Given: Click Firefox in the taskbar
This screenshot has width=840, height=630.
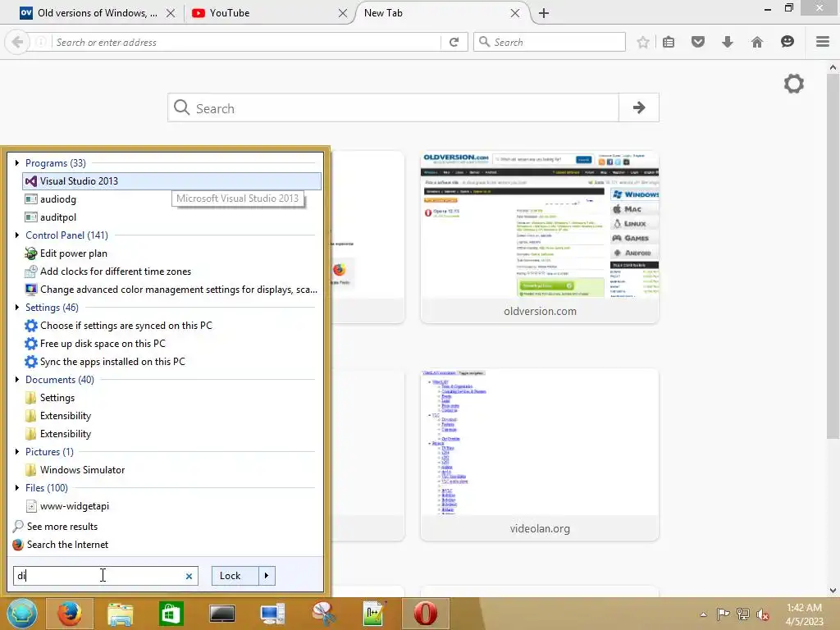Looking at the screenshot, I should pyautogui.click(x=70, y=614).
